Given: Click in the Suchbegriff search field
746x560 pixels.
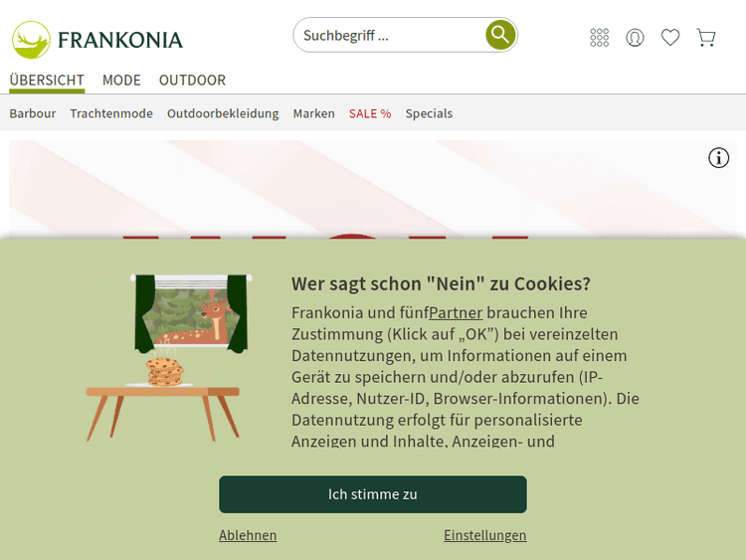Looking at the screenshot, I should point(389,35).
